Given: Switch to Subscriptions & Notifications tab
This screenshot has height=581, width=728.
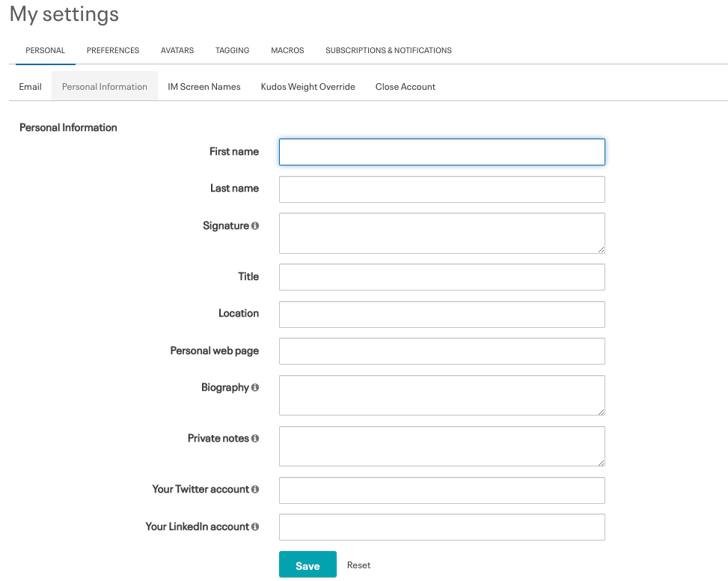Looking at the screenshot, I should click(x=388, y=50).
